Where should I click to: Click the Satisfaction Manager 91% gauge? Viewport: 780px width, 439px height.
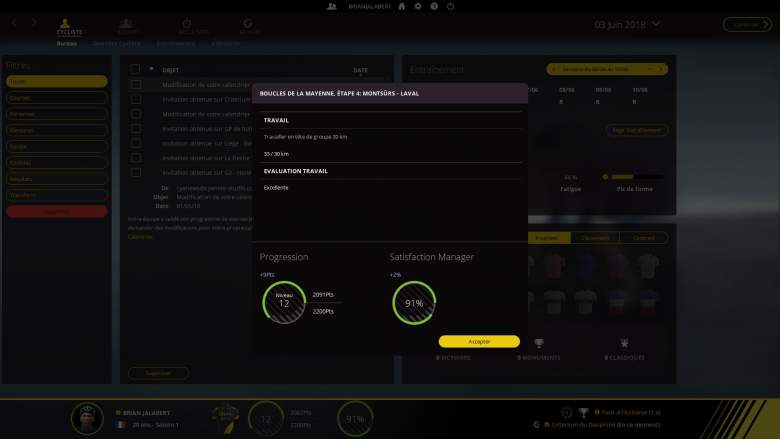tap(413, 302)
